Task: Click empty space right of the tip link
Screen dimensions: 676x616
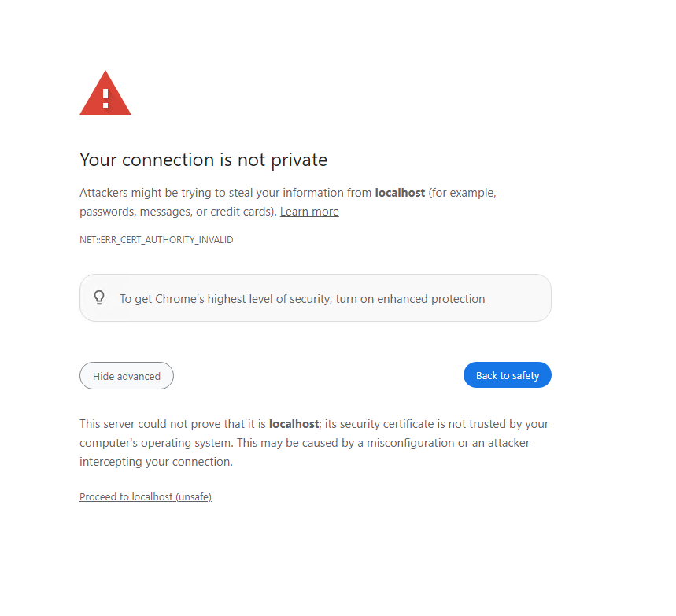Action: point(517,298)
